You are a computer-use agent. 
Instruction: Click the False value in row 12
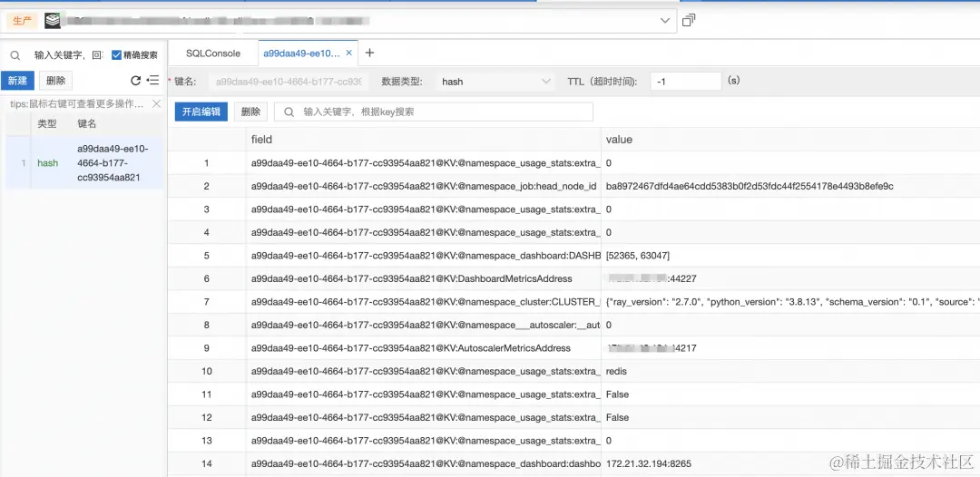[618, 417]
